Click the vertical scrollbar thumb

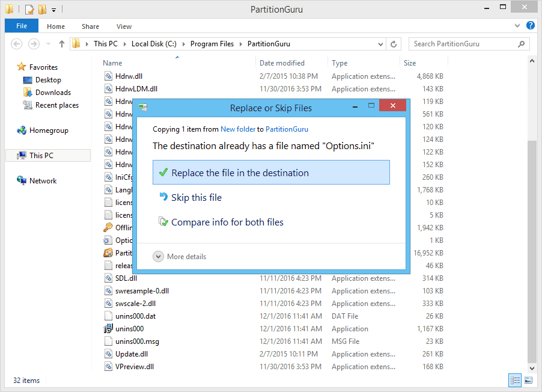pos(532,252)
